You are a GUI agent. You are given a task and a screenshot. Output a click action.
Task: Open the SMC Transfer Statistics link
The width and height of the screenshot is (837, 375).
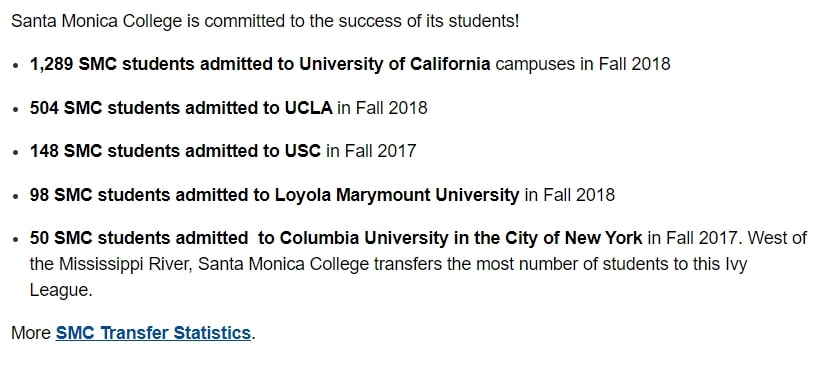[153, 333]
